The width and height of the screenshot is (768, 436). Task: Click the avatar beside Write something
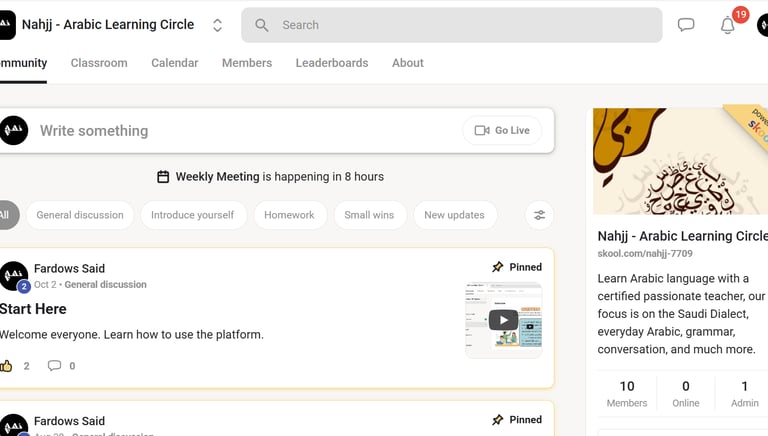(x=13, y=130)
